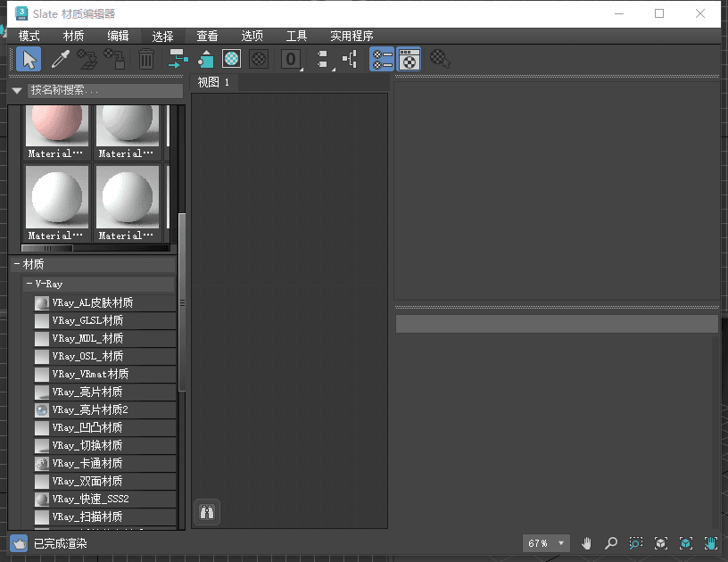Click Move Children toolbar icon
728x562 pixels.
(x=178, y=60)
